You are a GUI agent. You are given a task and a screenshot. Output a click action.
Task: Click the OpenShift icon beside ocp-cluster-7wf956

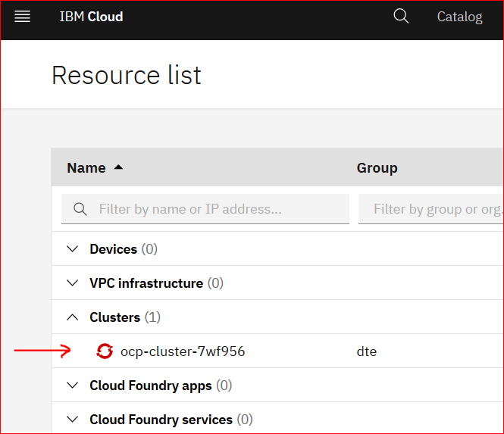pos(105,351)
